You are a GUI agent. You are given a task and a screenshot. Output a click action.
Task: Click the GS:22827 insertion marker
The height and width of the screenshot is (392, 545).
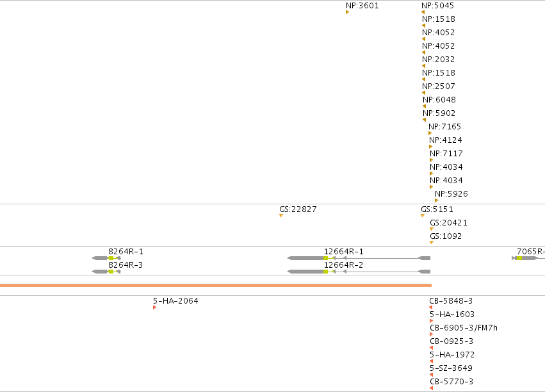pyautogui.click(x=281, y=216)
